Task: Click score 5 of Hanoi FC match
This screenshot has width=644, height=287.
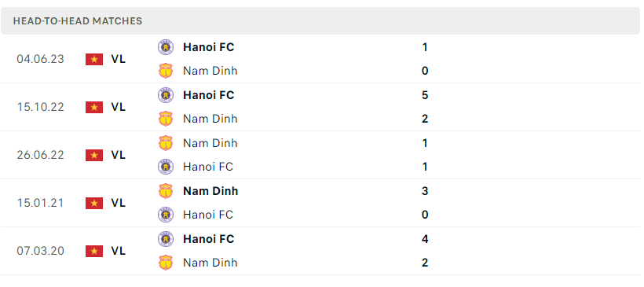Action: point(425,95)
